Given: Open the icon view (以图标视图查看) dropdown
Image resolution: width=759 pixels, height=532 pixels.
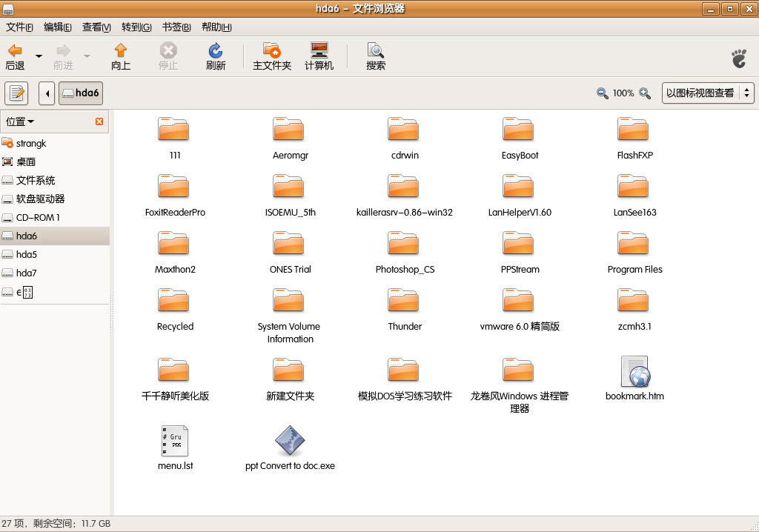Looking at the screenshot, I should click(x=708, y=93).
